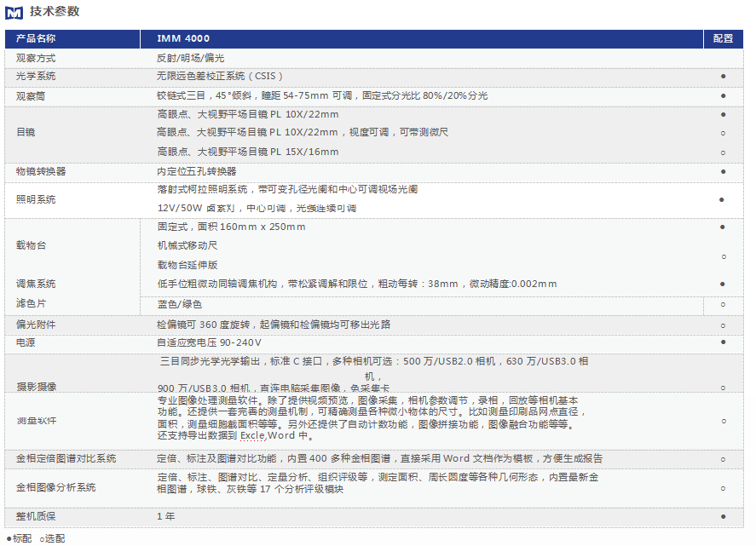Viewport: 756px width, 546px height.
Task: Click the 蓝色/绿色 filter text
Action: 180,304
